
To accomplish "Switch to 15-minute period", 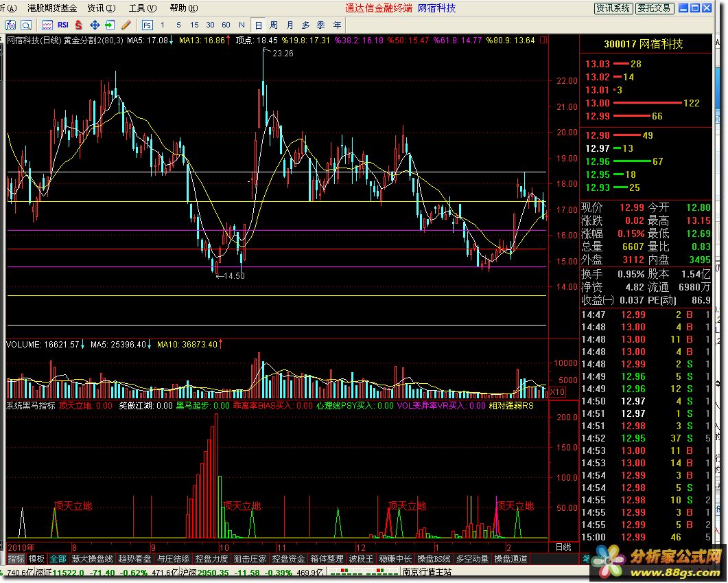I will tap(194, 25).
